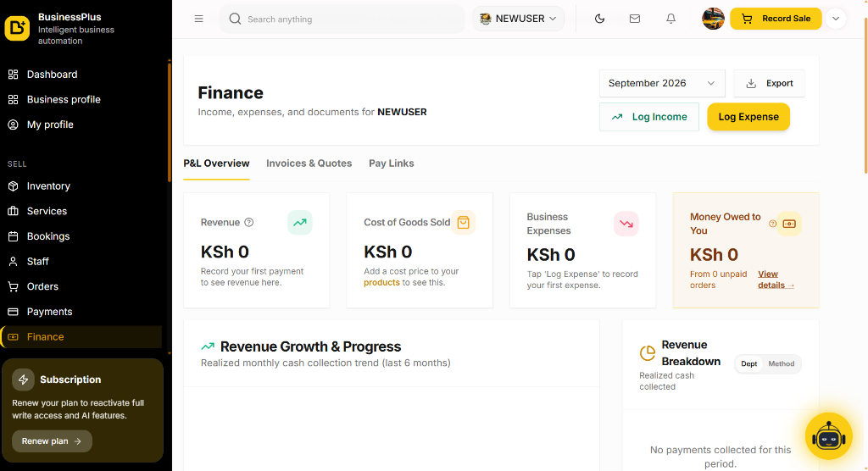Screen dimensions: 868x471
Task: Click the Export button
Action: 769,83
